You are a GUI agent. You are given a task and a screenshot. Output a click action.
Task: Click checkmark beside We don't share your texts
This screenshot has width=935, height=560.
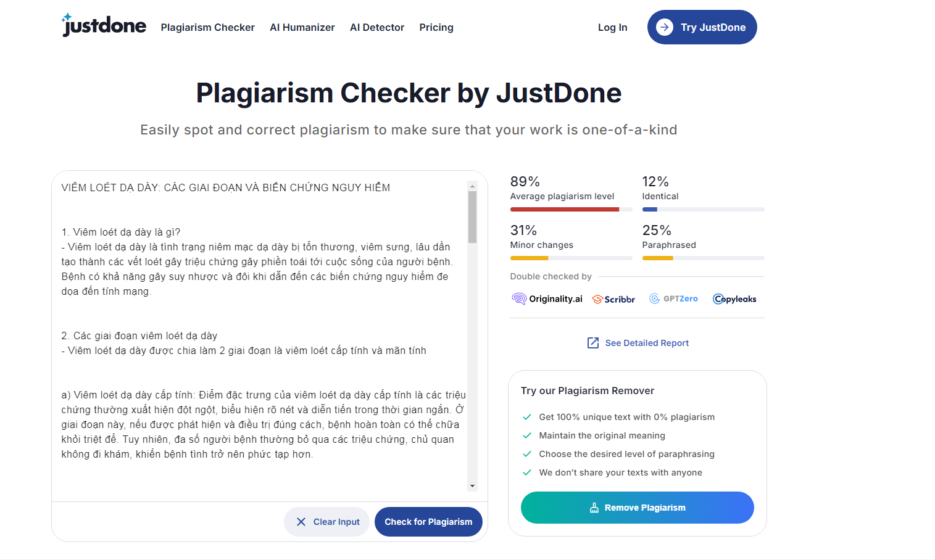(x=527, y=472)
